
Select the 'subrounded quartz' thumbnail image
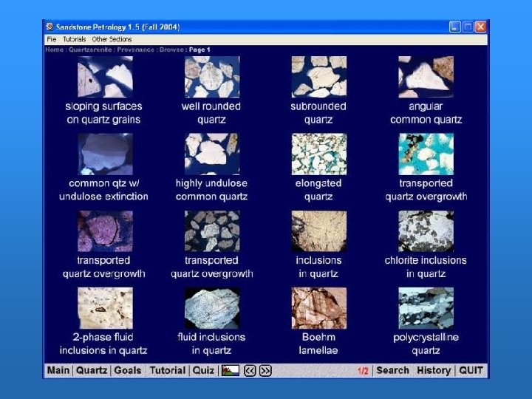tap(319, 77)
